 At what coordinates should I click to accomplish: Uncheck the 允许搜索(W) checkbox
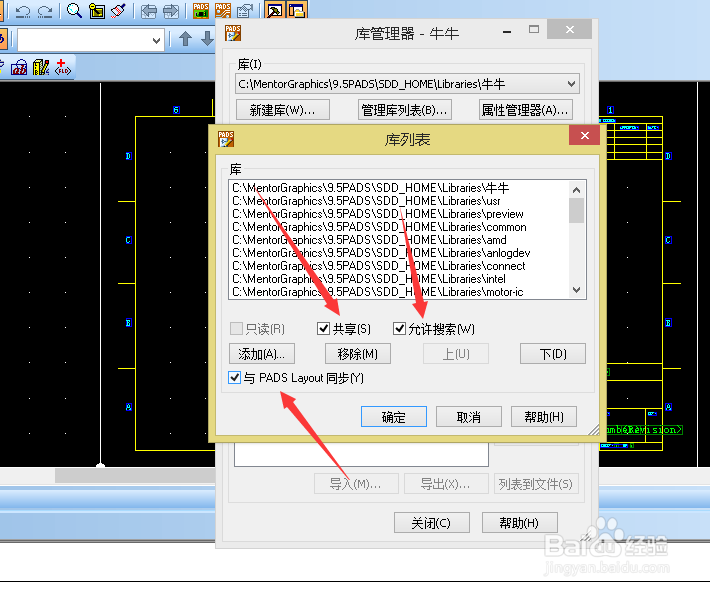click(399, 328)
